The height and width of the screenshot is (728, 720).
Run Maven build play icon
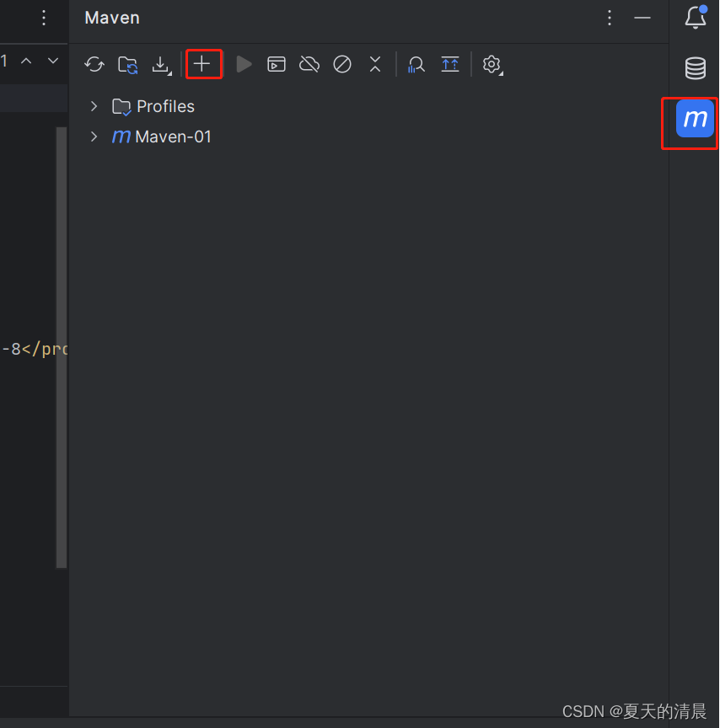(x=244, y=64)
